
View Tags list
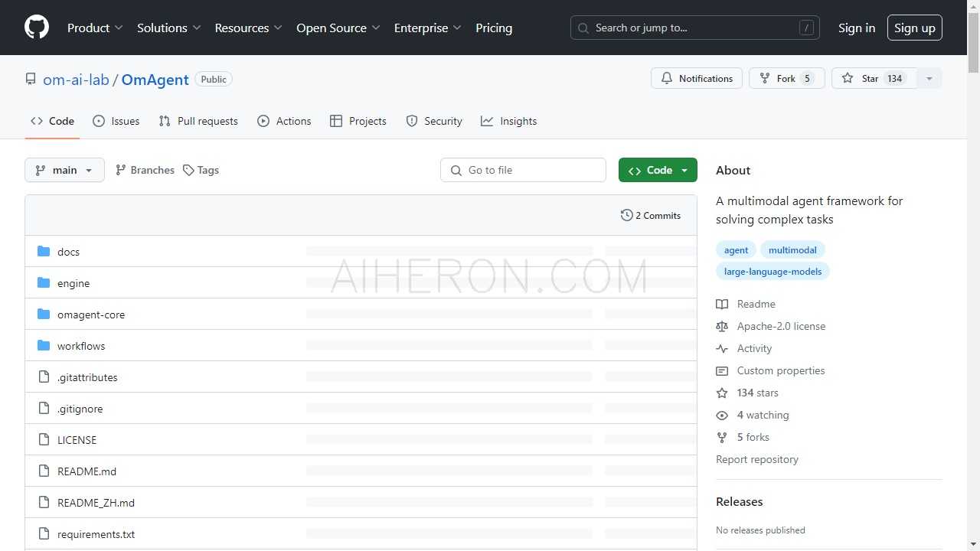coord(201,170)
